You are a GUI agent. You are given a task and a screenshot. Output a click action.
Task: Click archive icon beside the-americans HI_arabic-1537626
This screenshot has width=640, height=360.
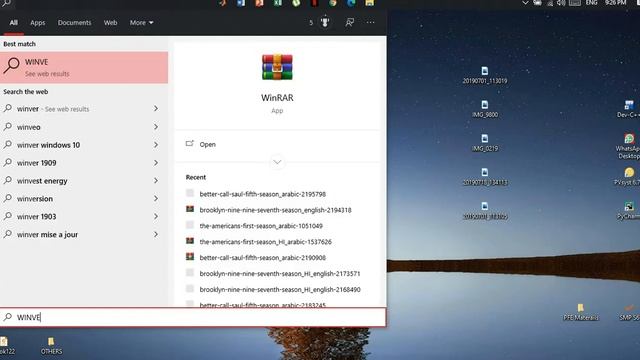(x=190, y=241)
